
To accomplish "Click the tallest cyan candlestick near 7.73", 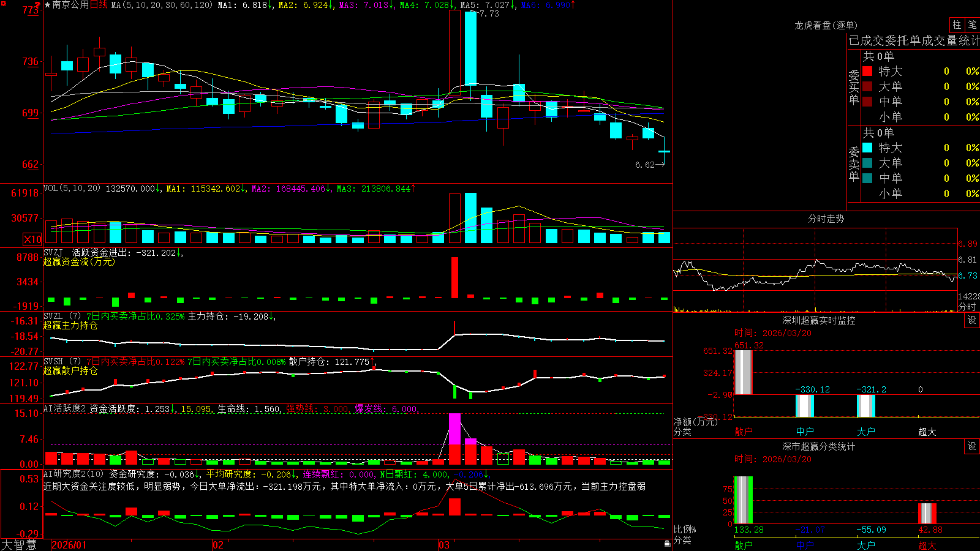I will (470, 48).
